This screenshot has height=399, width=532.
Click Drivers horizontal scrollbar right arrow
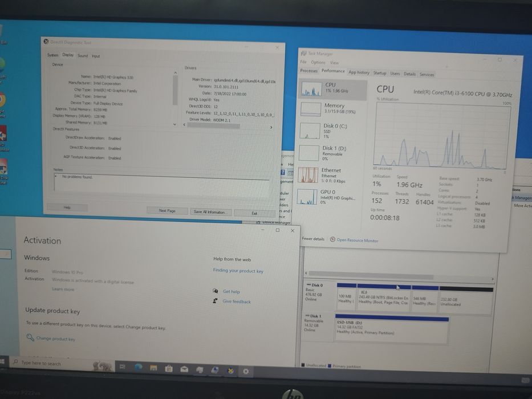(271, 128)
